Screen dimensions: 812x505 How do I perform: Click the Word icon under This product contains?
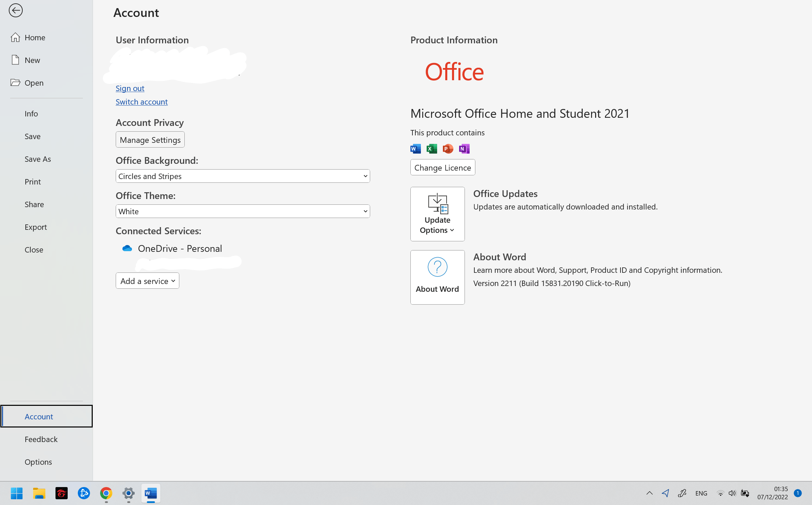(x=415, y=149)
